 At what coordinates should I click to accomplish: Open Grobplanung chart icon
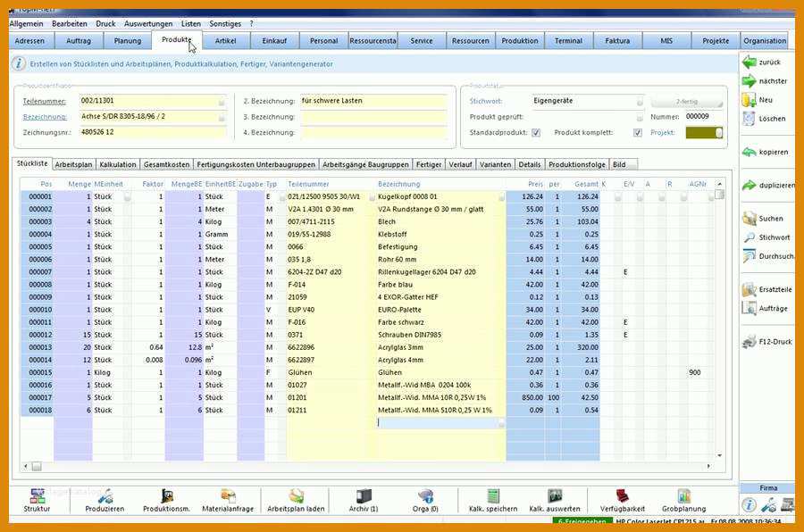coord(684,496)
